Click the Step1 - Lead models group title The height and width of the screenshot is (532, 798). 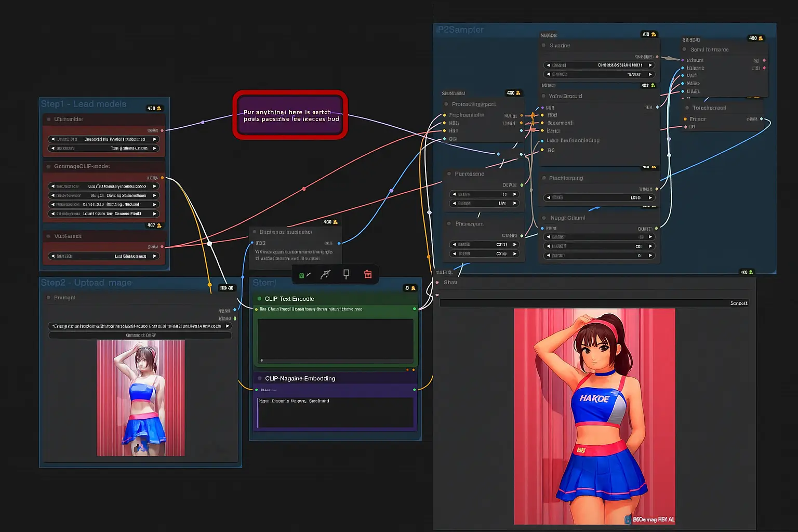point(84,104)
